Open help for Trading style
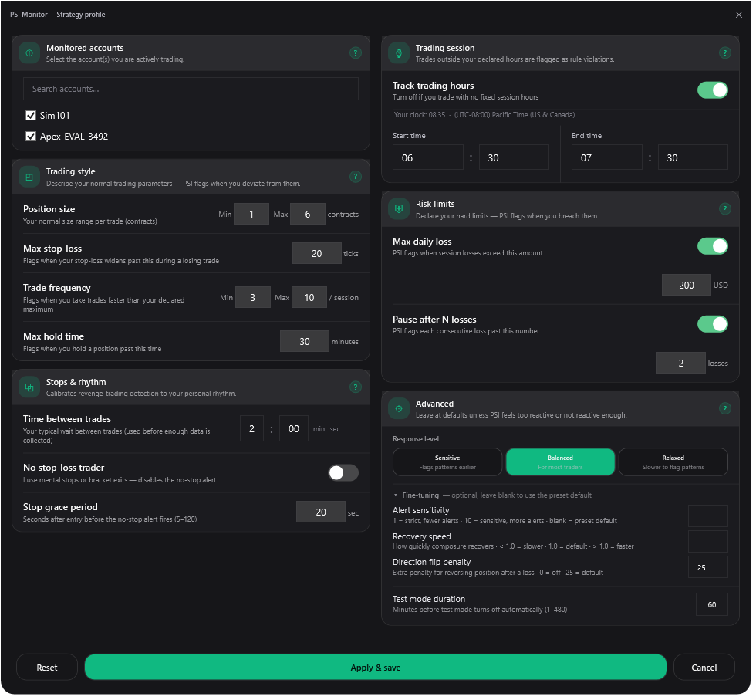The width and height of the screenshot is (756, 700). (x=357, y=178)
